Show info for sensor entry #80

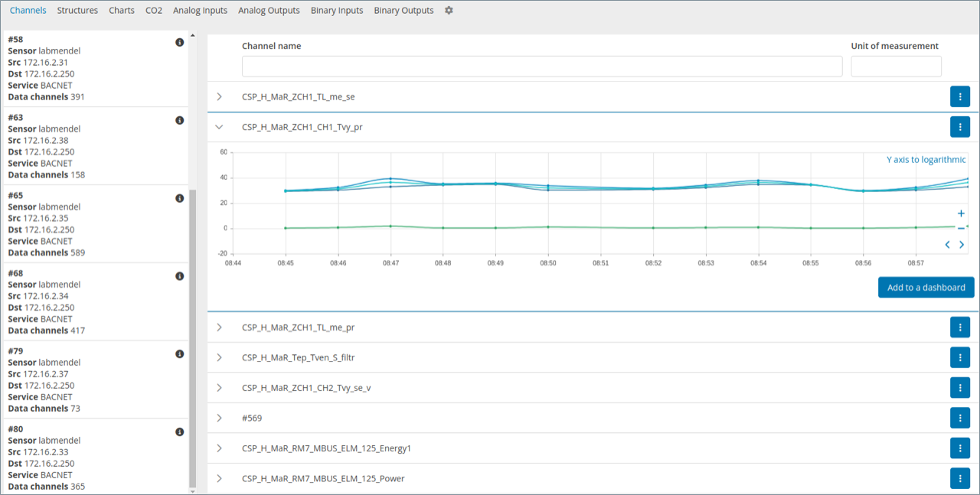pos(180,432)
